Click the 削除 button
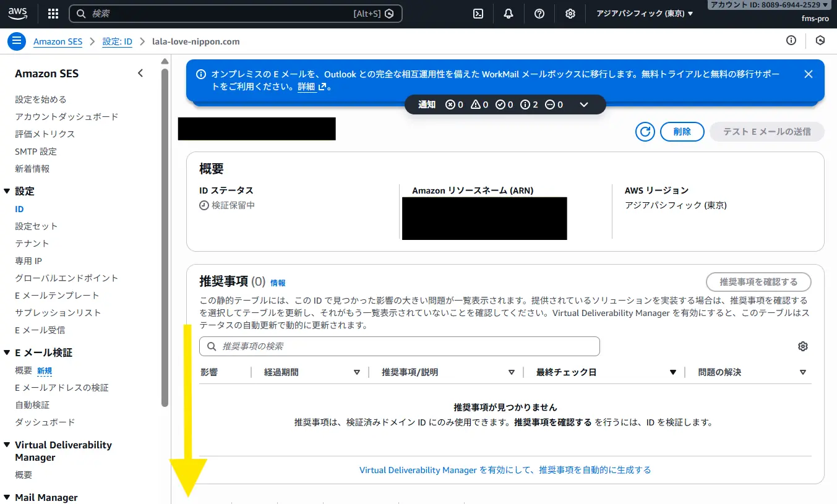837x504 pixels. [x=682, y=132]
